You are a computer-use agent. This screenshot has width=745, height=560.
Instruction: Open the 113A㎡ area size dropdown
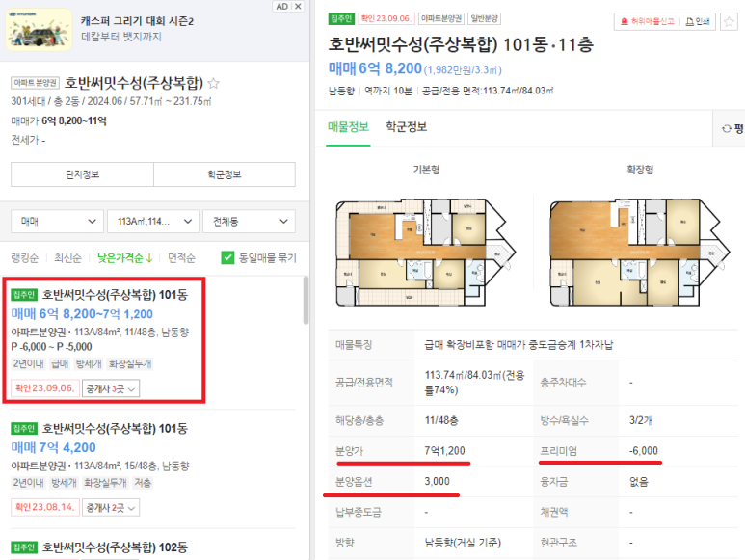pos(153,222)
